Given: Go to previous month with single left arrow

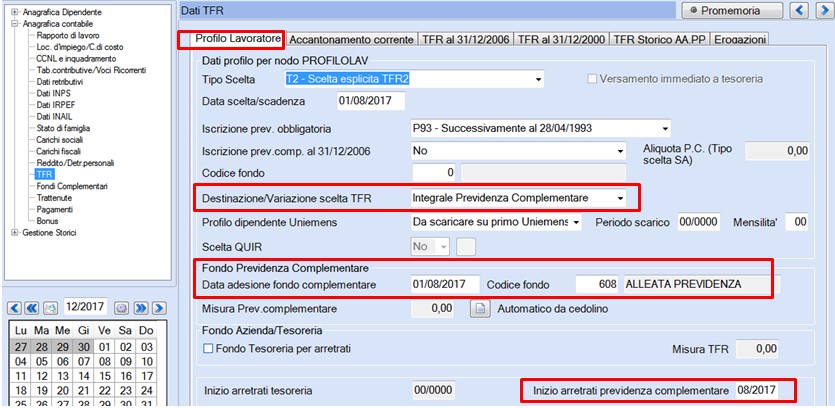Looking at the screenshot, I should point(15,307).
